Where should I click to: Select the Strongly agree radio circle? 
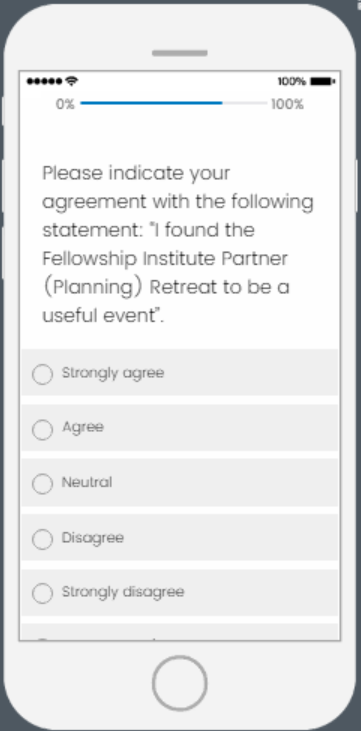click(42, 374)
